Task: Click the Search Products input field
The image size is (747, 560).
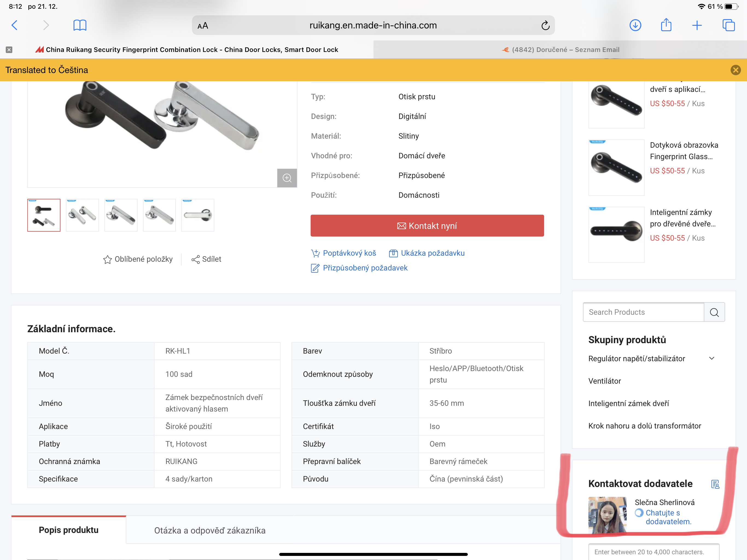Action: pos(643,312)
